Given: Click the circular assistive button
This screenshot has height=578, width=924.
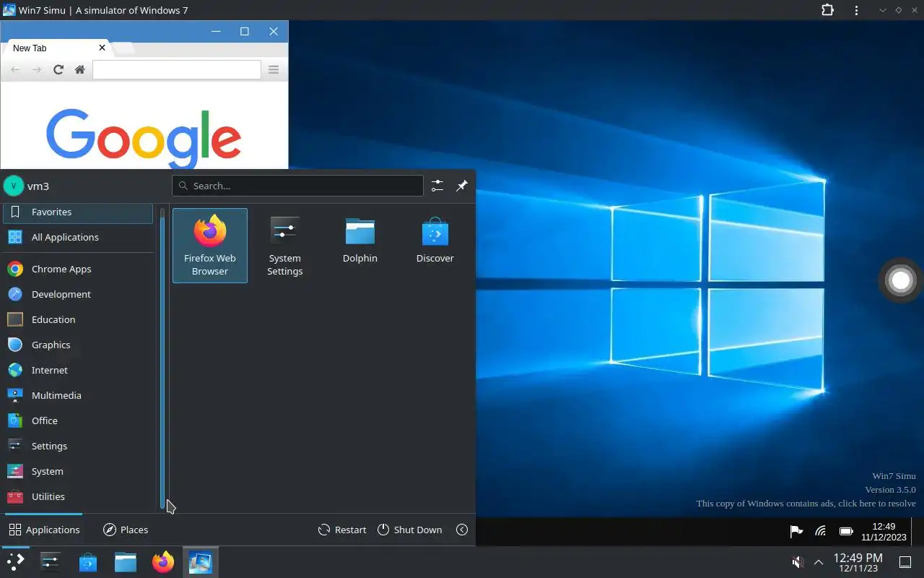Looking at the screenshot, I should (x=900, y=280).
